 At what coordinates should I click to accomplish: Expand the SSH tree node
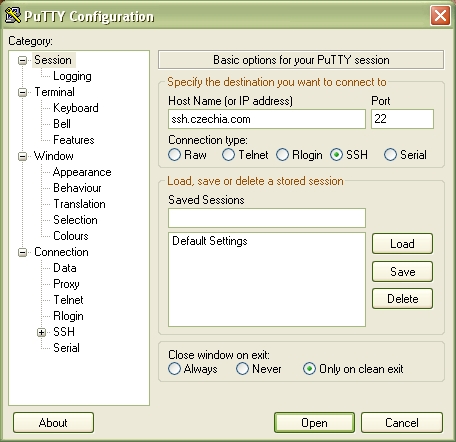[x=41, y=332]
